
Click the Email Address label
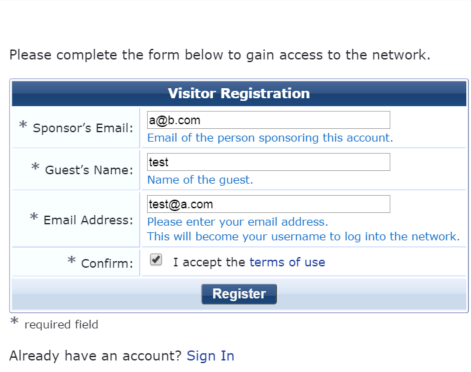click(88, 220)
